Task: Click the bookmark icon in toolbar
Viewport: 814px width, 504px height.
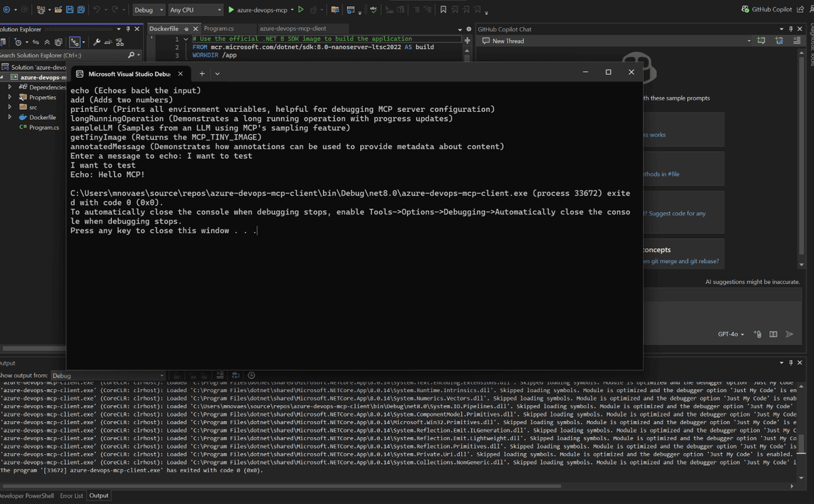Action: pos(443,9)
